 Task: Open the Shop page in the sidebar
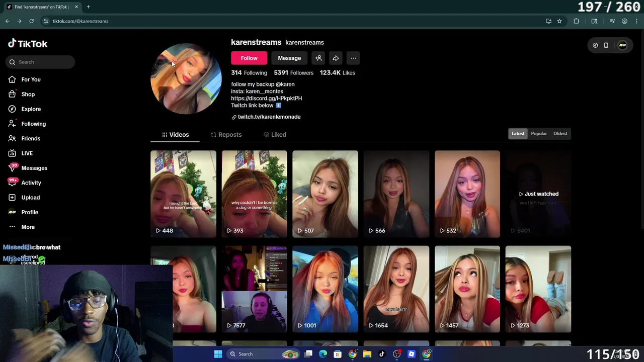[21, 94]
